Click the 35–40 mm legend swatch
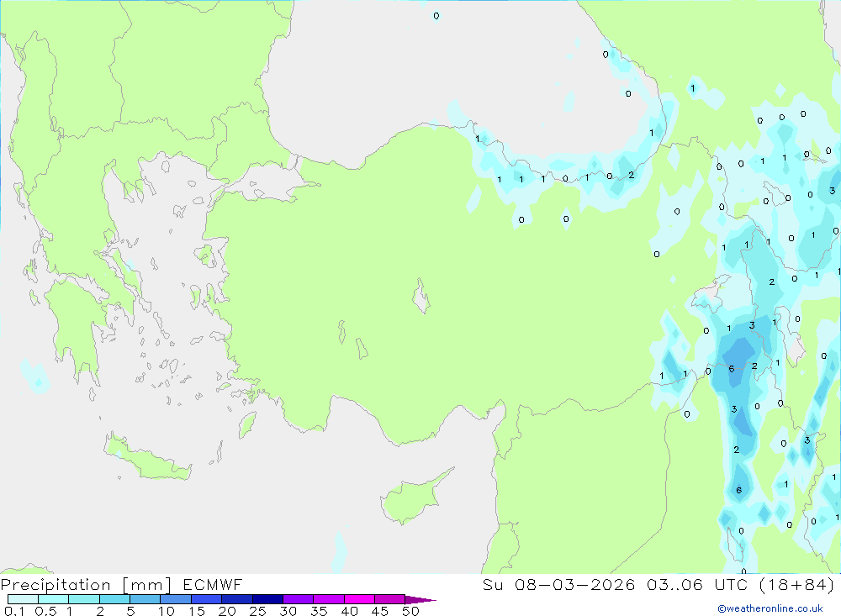 click(329, 599)
